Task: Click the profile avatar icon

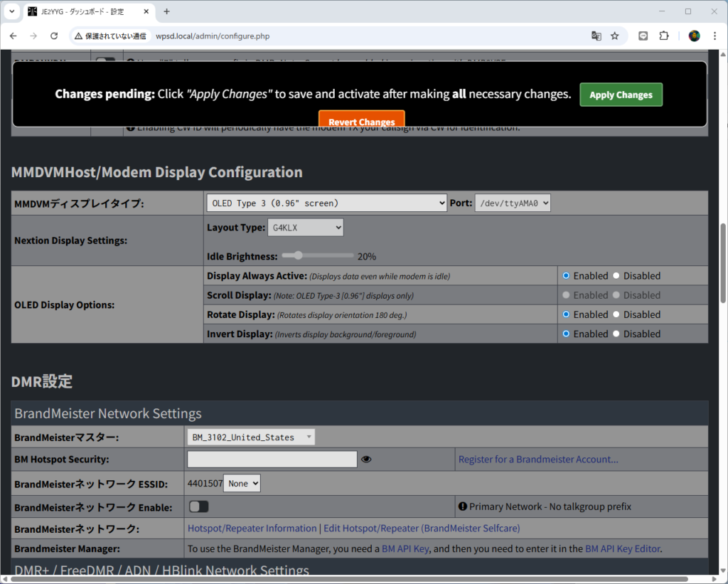Action: [695, 36]
